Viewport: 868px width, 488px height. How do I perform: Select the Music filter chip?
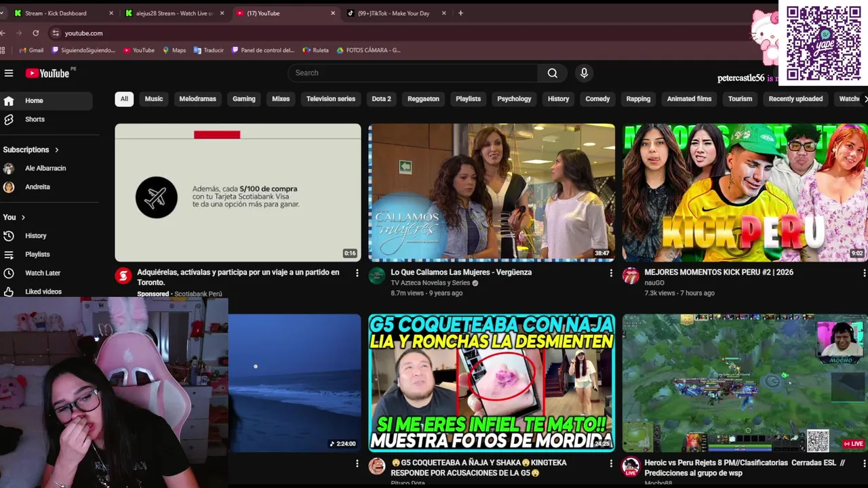(154, 99)
